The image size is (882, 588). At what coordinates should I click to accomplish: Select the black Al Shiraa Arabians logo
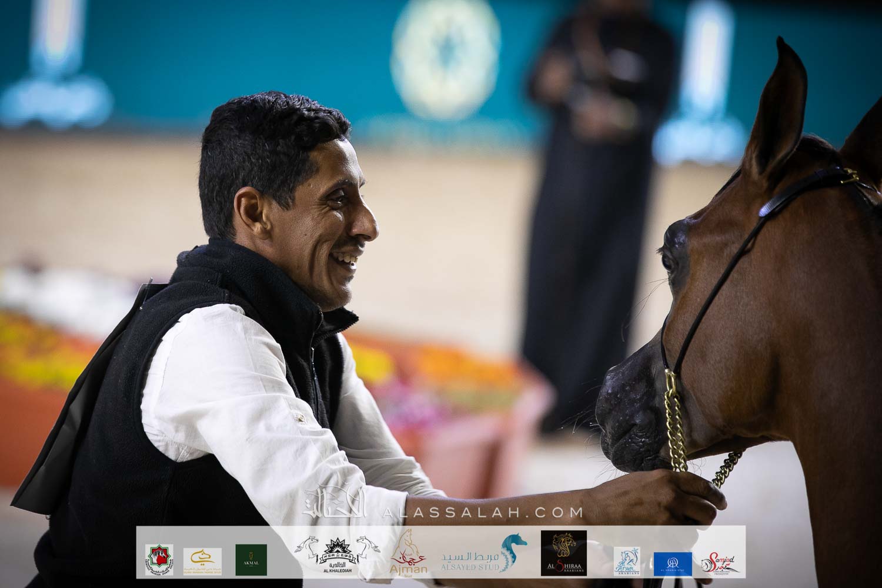[563, 554]
